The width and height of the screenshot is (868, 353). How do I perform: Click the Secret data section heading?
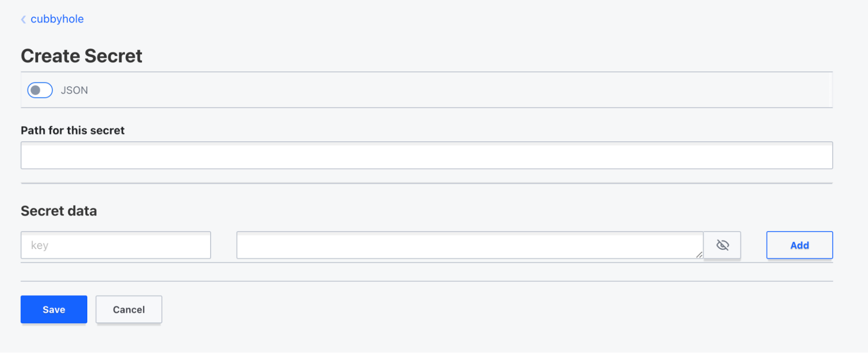click(x=59, y=211)
